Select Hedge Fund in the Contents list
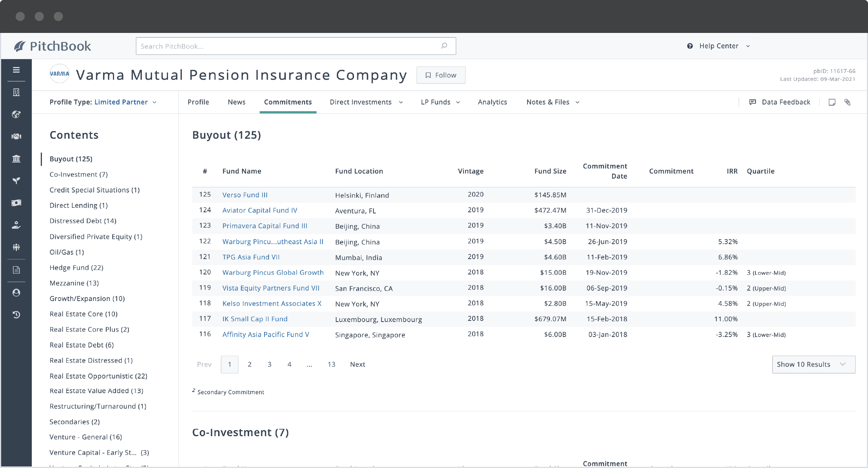This screenshot has height=468, width=868. pos(76,267)
